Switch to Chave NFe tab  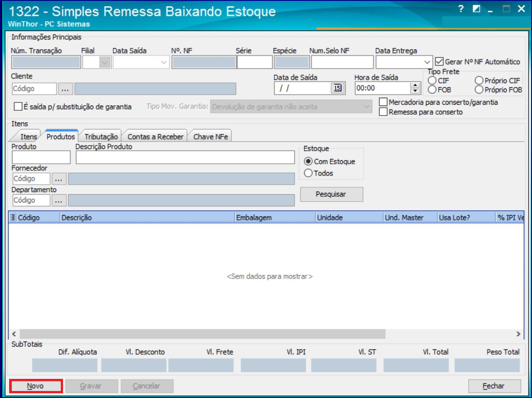point(211,136)
